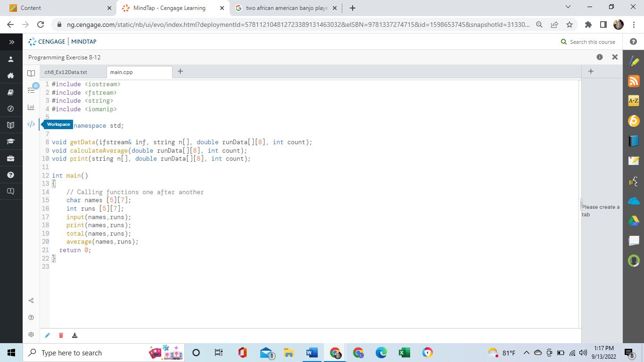Open the RSS feed app icon
The image size is (644, 362).
click(x=634, y=81)
